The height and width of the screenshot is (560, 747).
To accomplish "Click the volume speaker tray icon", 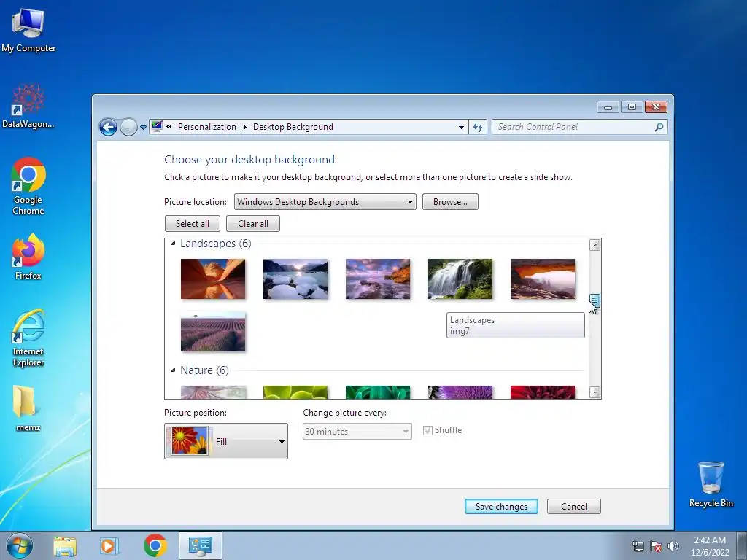I will [673, 546].
